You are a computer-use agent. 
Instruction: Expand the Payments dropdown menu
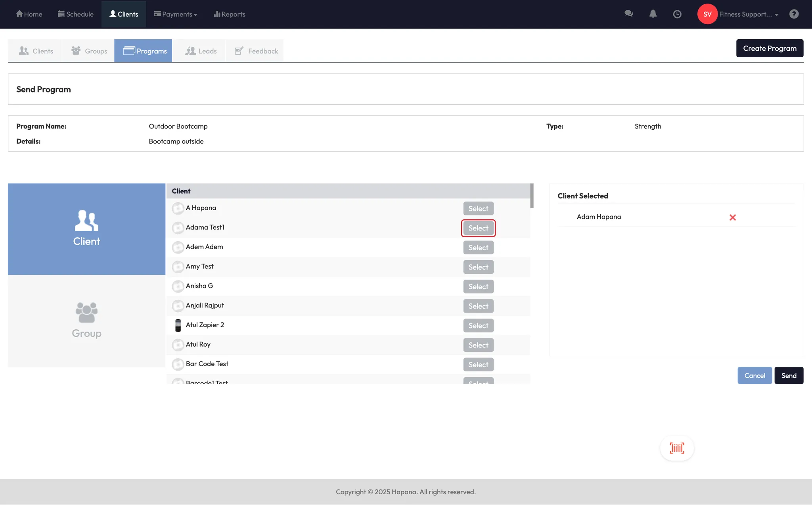pyautogui.click(x=176, y=14)
